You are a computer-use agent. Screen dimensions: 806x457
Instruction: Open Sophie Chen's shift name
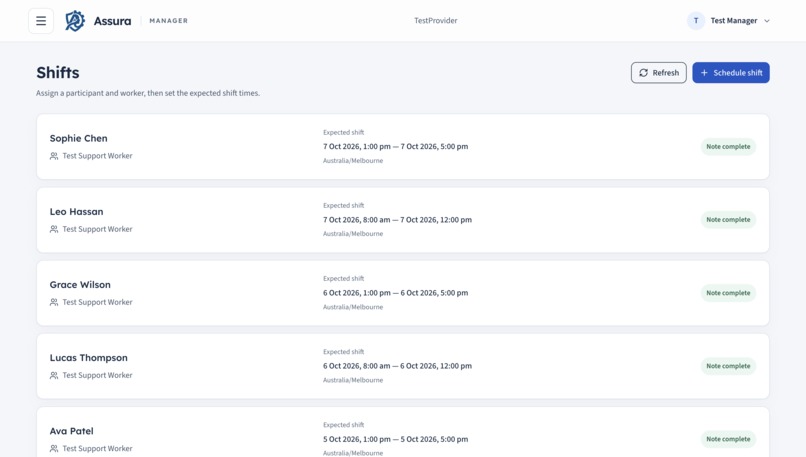pyautogui.click(x=79, y=138)
